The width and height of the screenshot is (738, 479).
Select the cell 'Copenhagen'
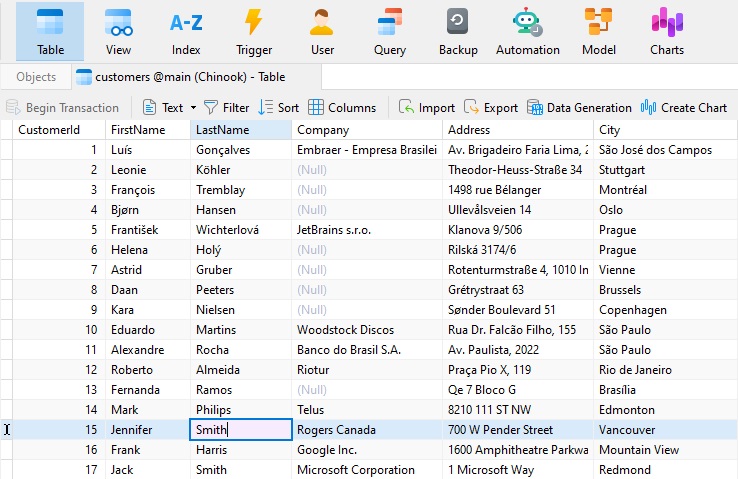[666, 310]
